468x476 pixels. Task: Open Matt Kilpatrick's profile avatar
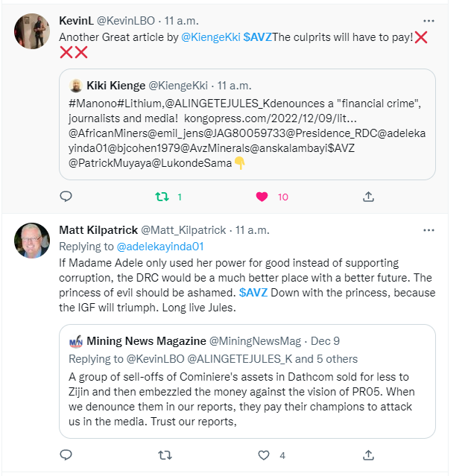pyautogui.click(x=32, y=241)
